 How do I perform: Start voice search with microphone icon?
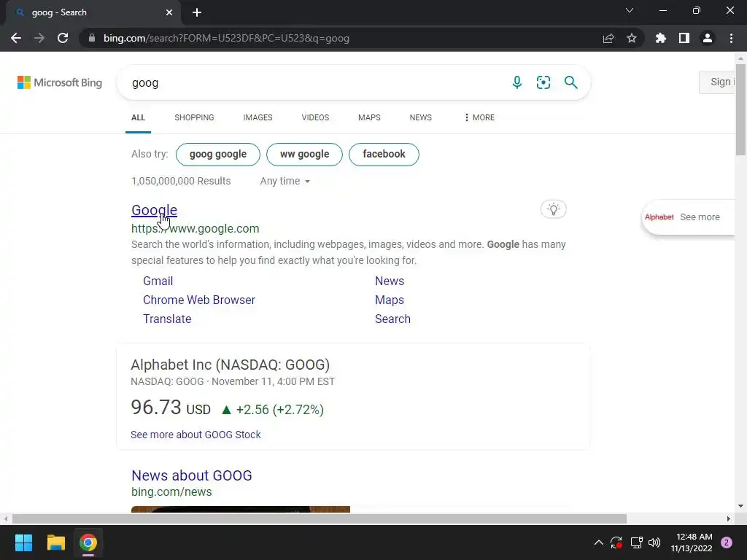[x=517, y=82]
